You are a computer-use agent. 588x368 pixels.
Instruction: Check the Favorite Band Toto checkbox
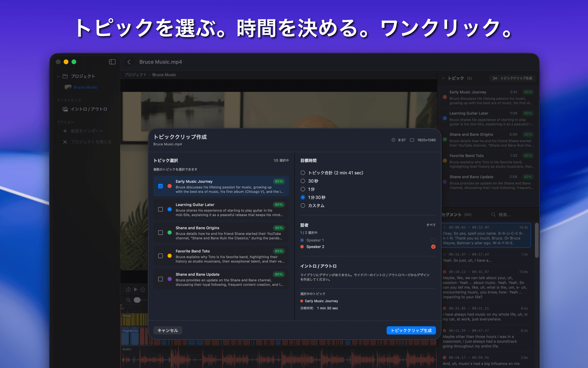point(160,256)
